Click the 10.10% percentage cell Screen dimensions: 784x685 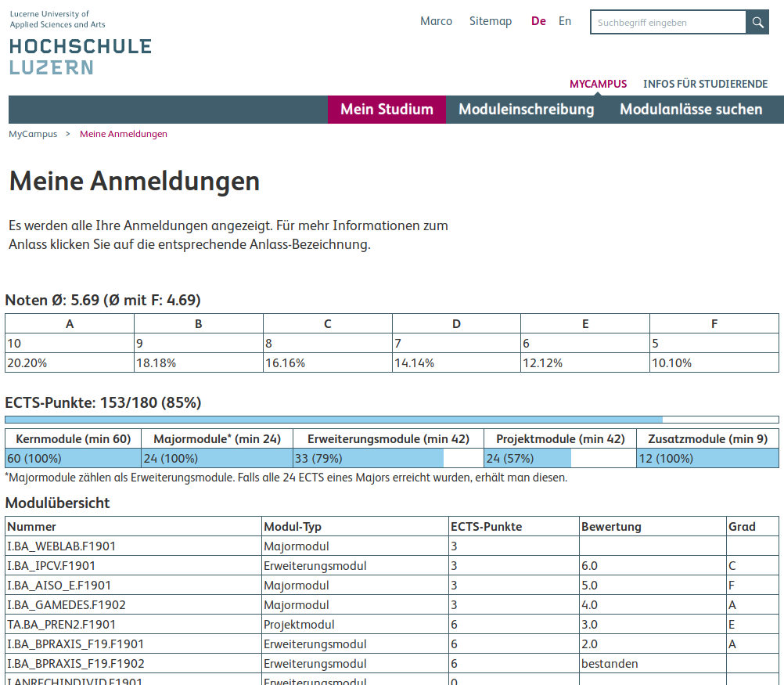pos(714,362)
